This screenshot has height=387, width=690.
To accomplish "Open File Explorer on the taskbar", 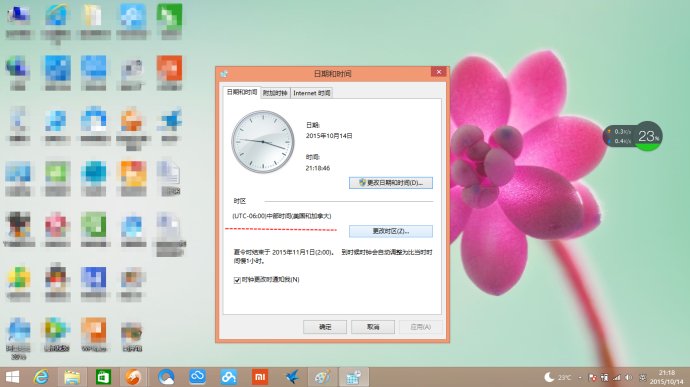I will tap(72, 377).
